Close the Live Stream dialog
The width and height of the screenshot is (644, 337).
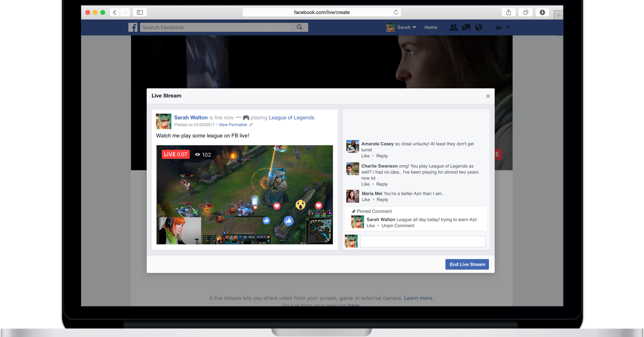point(488,96)
